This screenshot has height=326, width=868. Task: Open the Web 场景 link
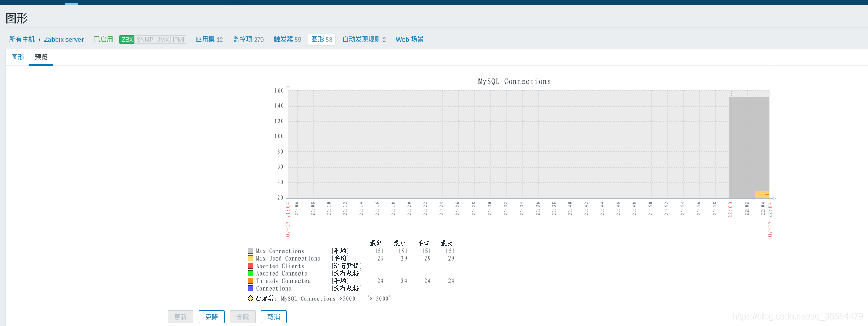[x=409, y=40]
